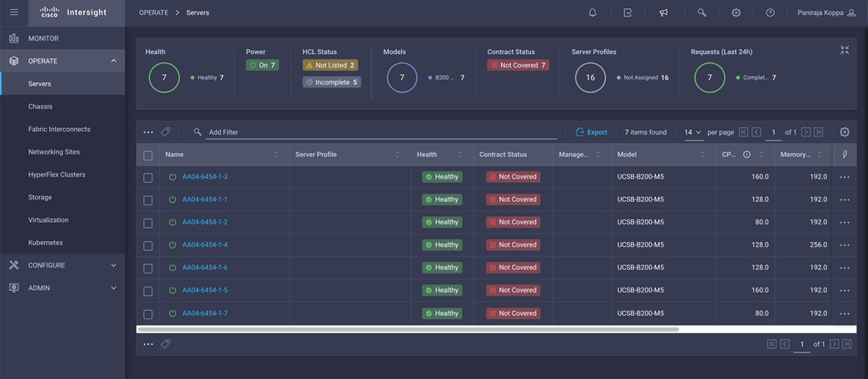Click the OPERATE breadcrumb link
The height and width of the screenshot is (379, 868).
click(153, 12)
